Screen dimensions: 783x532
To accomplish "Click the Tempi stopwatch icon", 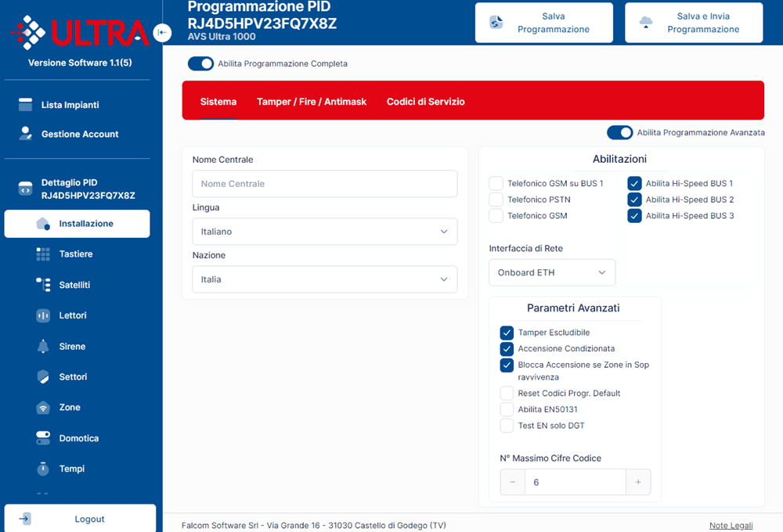I will tap(43, 469).
